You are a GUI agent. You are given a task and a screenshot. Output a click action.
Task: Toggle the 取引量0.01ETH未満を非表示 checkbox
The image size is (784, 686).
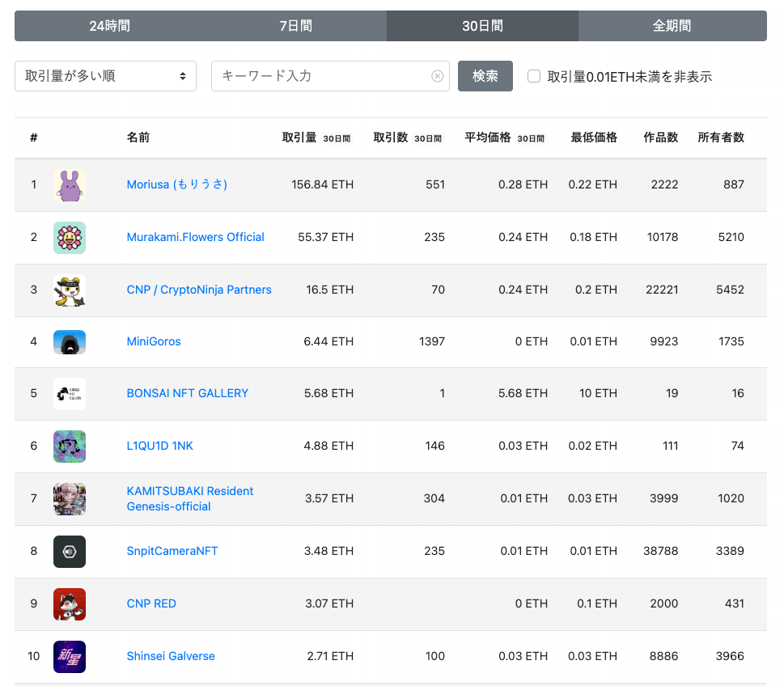[x=534, y=76]
